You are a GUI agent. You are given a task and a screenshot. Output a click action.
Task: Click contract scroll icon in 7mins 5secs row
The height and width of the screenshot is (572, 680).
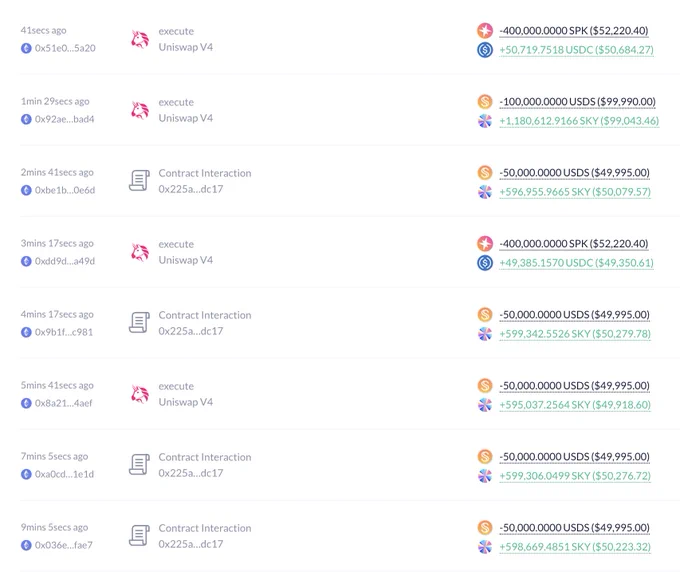click(x=139, y=465)
